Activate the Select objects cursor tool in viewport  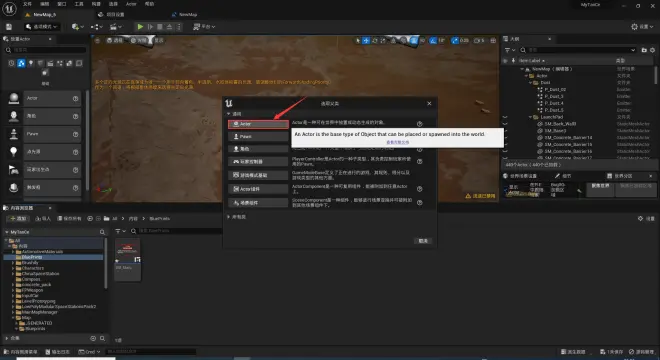click(x=358, y=40)
